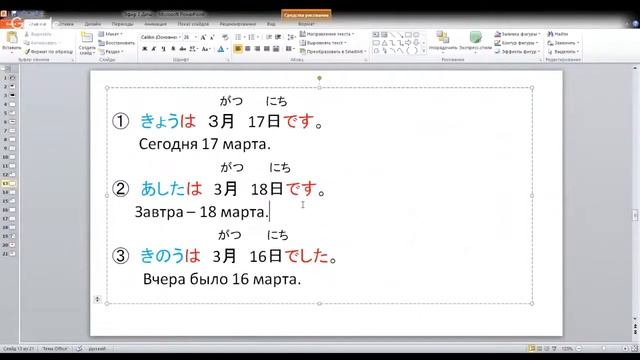Select slide 21 thumbnail in slide panel
The width and height of the screenshot is (640, 360).
(x=12, y=254)
